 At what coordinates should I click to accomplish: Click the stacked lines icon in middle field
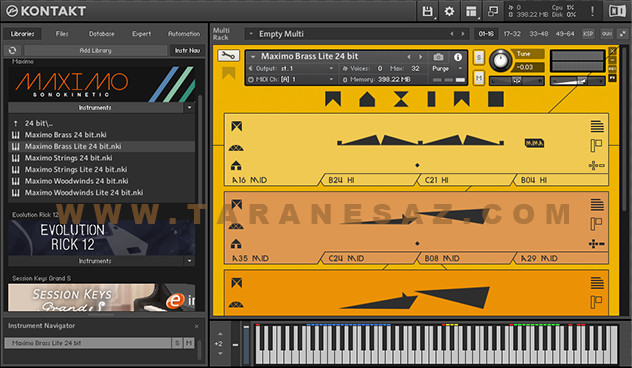pyautogui.click(x=597, y=205)
